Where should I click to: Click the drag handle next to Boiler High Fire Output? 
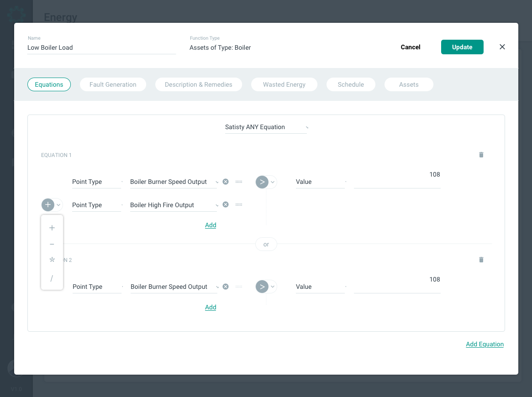(x=238, y=204)
